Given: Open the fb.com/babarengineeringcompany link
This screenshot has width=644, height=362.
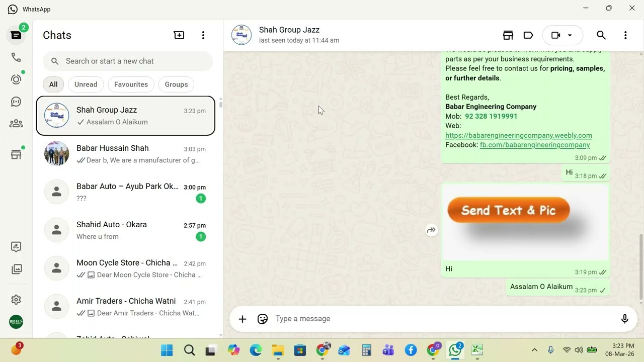Looking at the screenshot, I should (535, 145).
